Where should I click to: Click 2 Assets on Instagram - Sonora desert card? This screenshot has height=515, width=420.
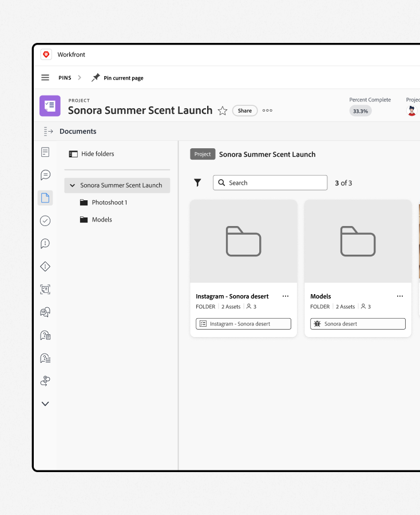[x=231, y=307]
